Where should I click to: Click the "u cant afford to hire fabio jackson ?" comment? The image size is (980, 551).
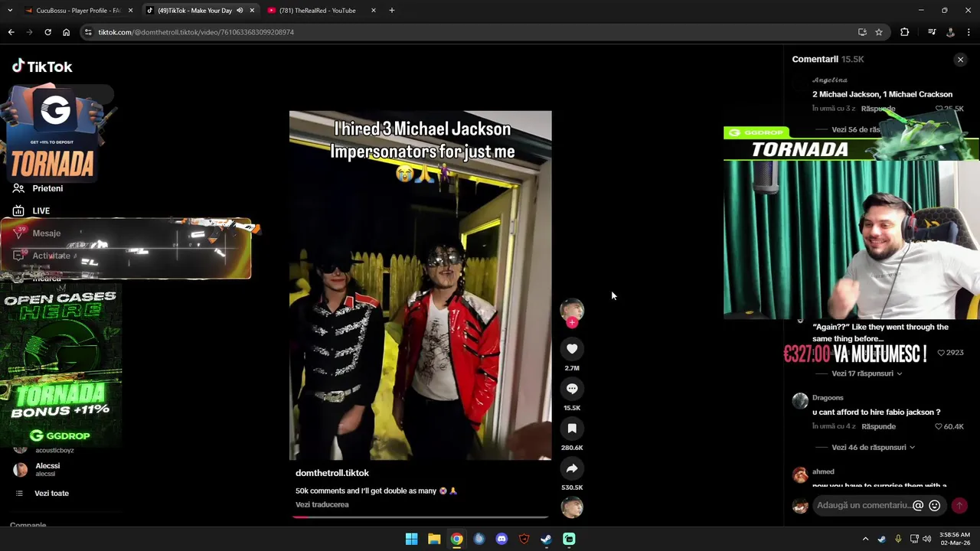tap(877, 412)
